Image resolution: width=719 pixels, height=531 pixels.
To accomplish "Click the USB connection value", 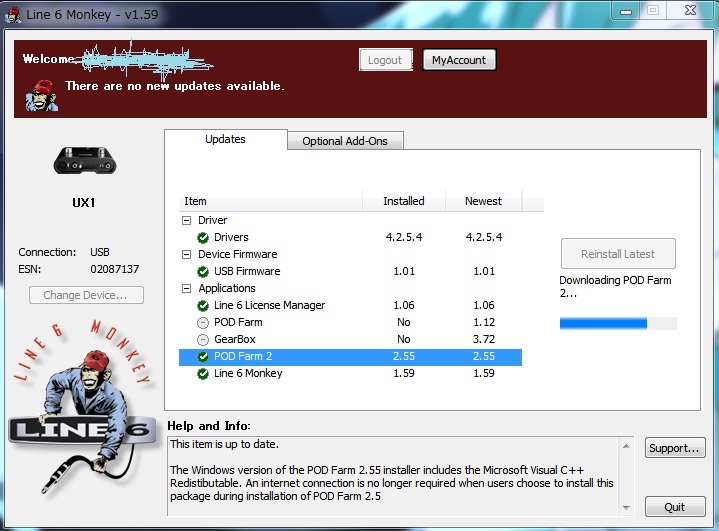I will tap(100, 252).
